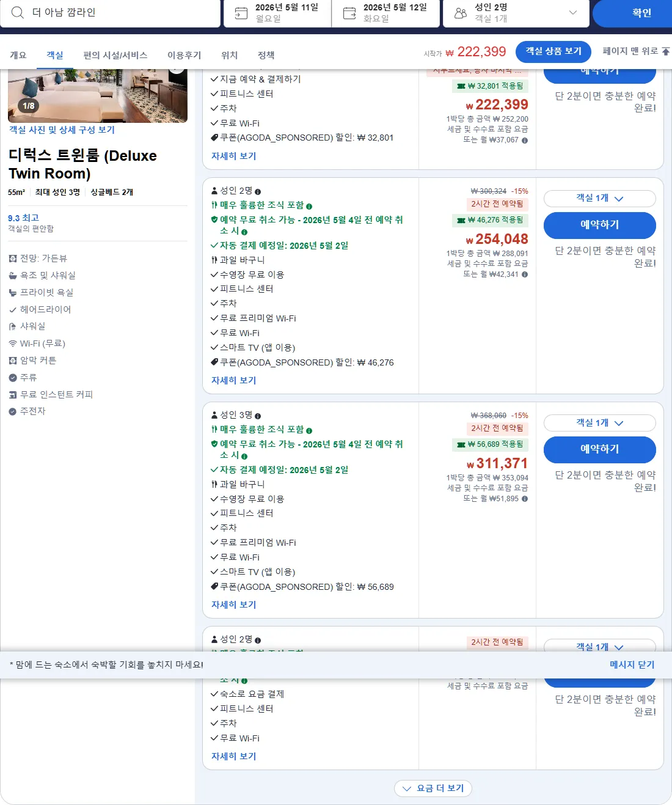This screenshot has width=672, height=805.
Task: Open the 정책 tab
Action: (x=266, y=55)
